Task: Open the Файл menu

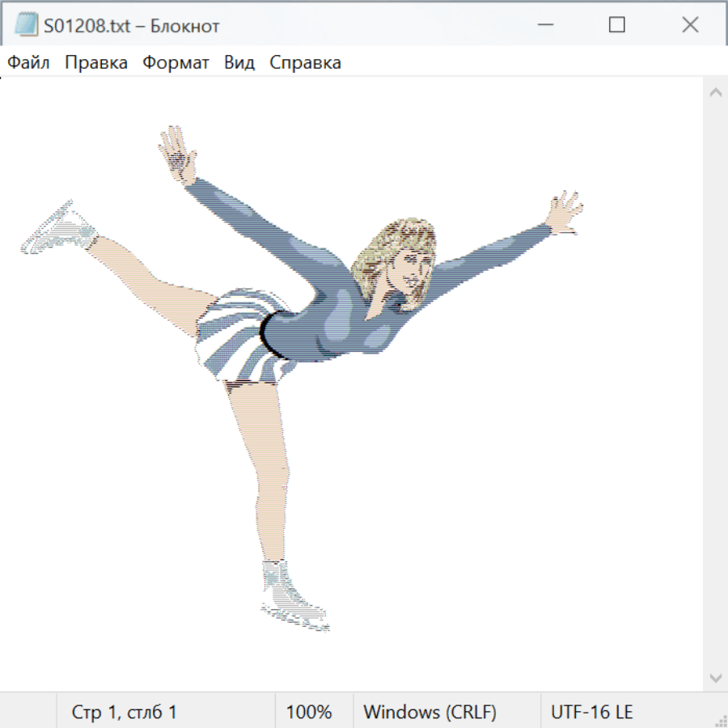Action: click(29, 63)
